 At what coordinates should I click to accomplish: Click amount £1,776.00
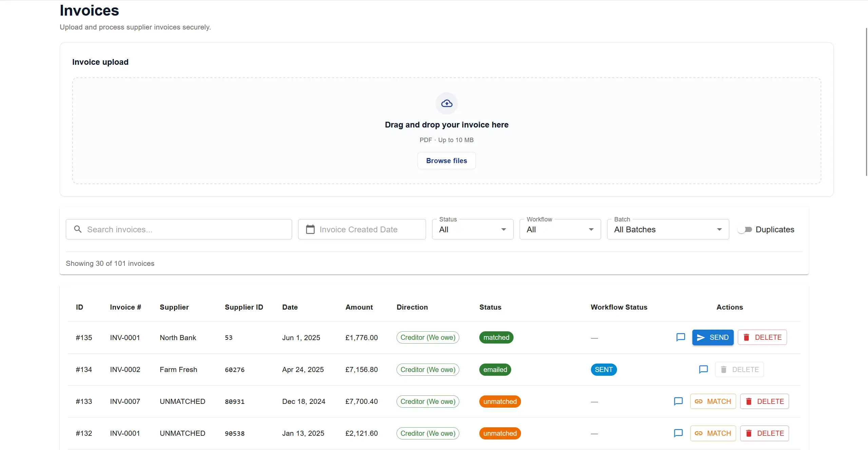tap(361, 337)
